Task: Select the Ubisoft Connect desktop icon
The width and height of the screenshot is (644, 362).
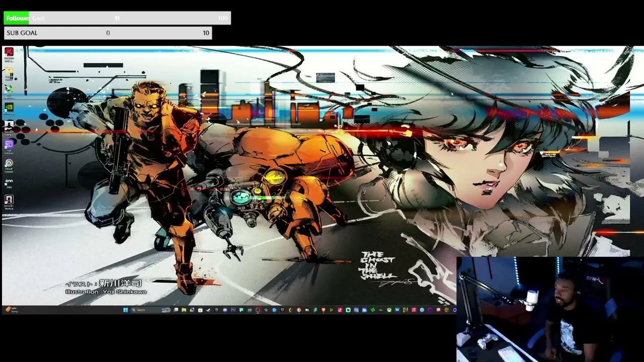Action: pos(9,166)
